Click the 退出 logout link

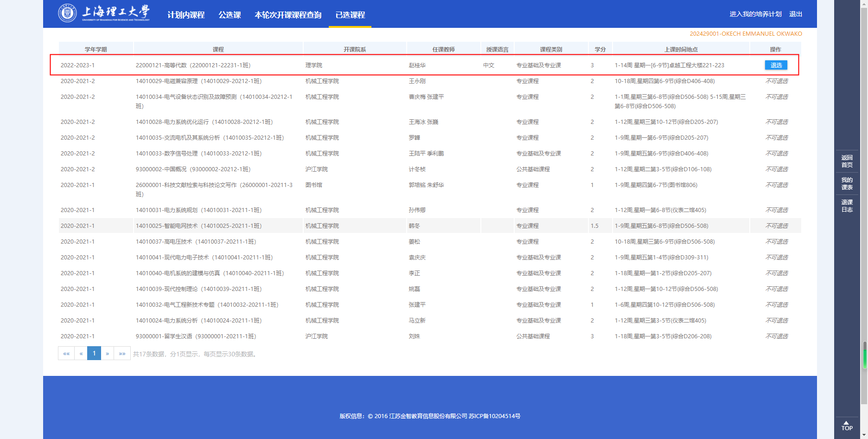tap(796, 14)
